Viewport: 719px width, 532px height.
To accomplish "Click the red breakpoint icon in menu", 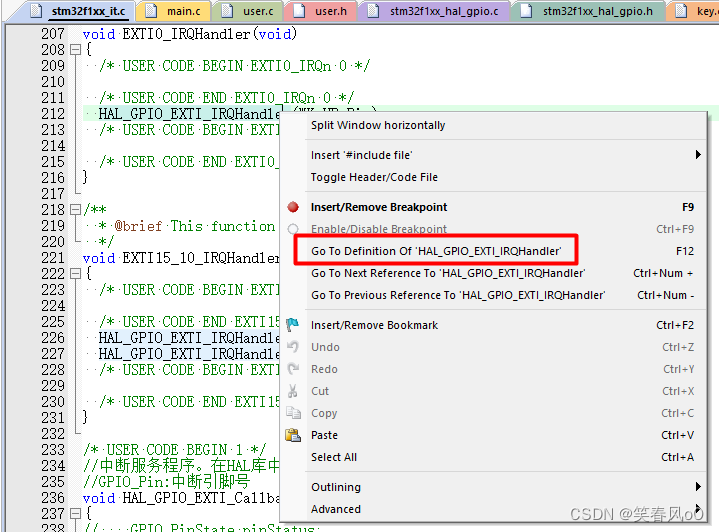I will coord(293,207).
